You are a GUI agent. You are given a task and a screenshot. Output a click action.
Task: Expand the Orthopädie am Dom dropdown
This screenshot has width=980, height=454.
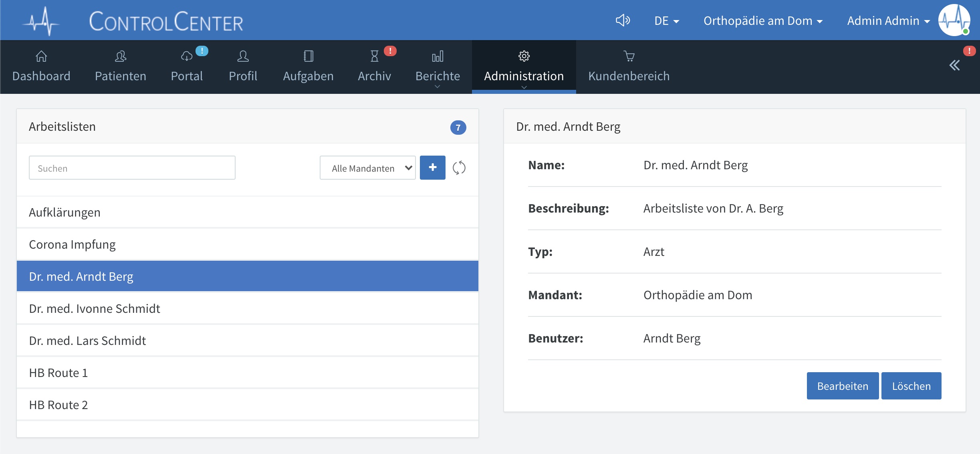(x=762, y=21)
